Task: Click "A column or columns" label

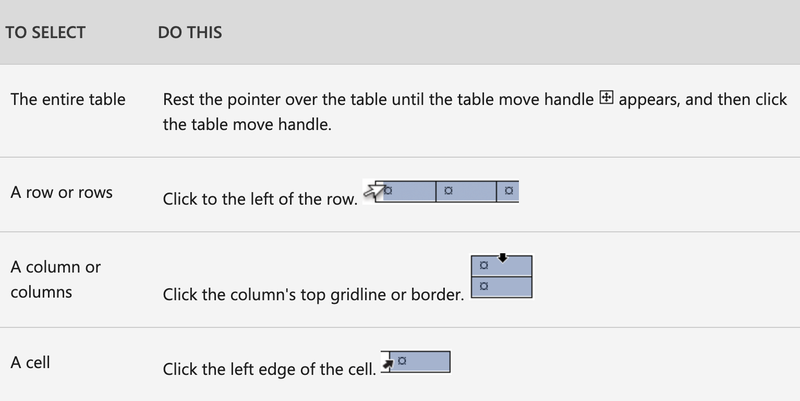Action: click(x=56, y=279)
